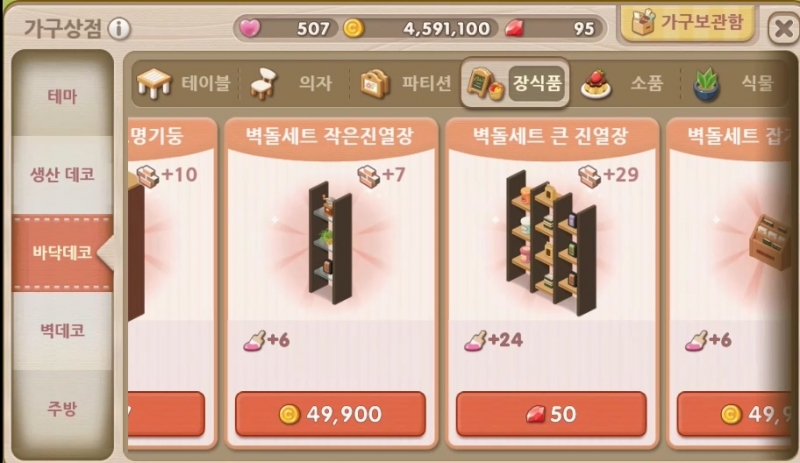Tap the gold coin balance icon

(353, 29)
